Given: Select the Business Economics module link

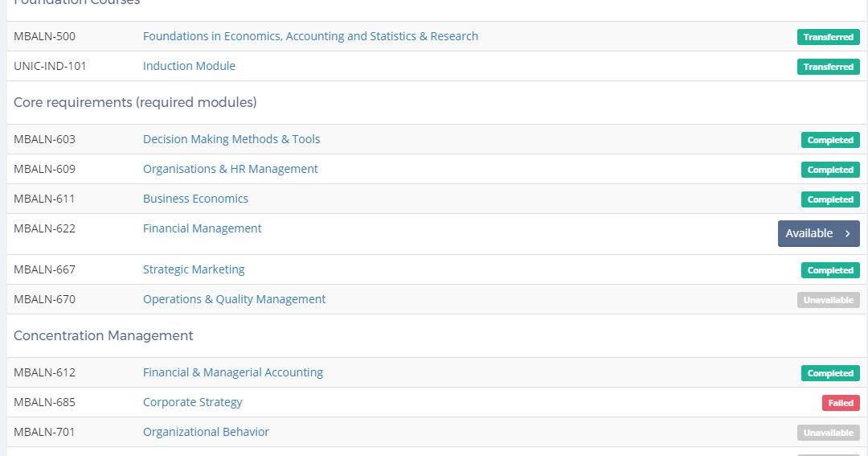Looking at the screenshot, I should (195, 199).
